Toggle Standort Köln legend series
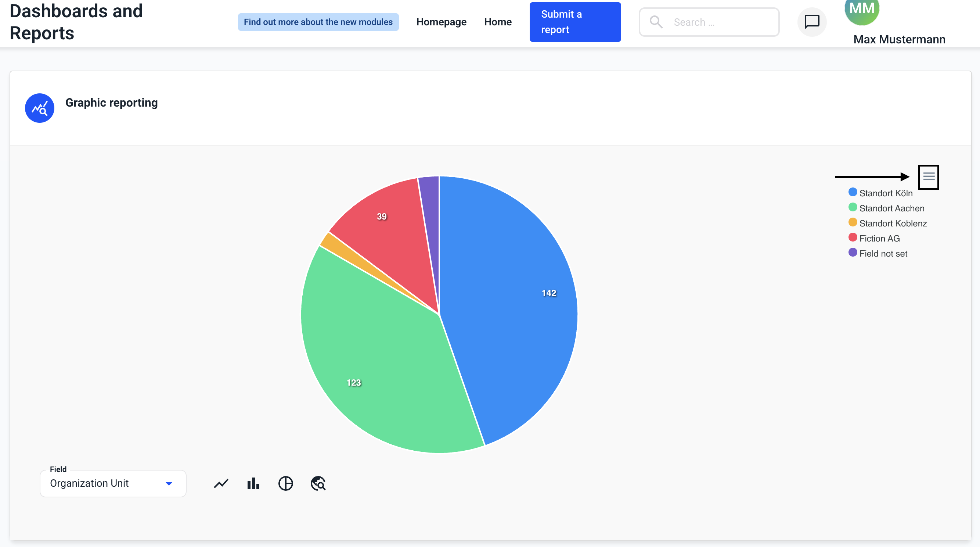 885,193
